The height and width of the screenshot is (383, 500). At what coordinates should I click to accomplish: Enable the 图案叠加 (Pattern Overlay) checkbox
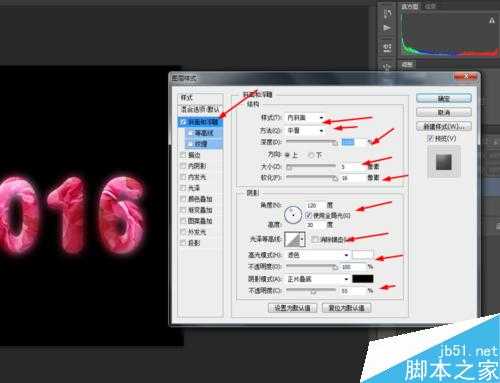(183, 221)
